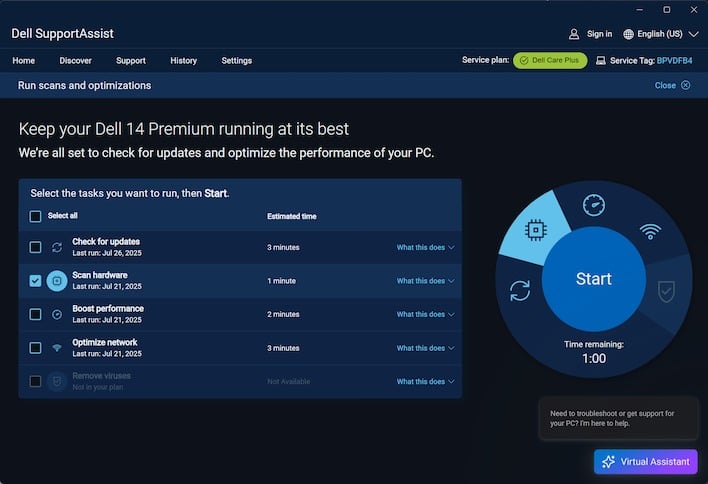Click the Wi-Fi segment in the dial

coord(651,231)
